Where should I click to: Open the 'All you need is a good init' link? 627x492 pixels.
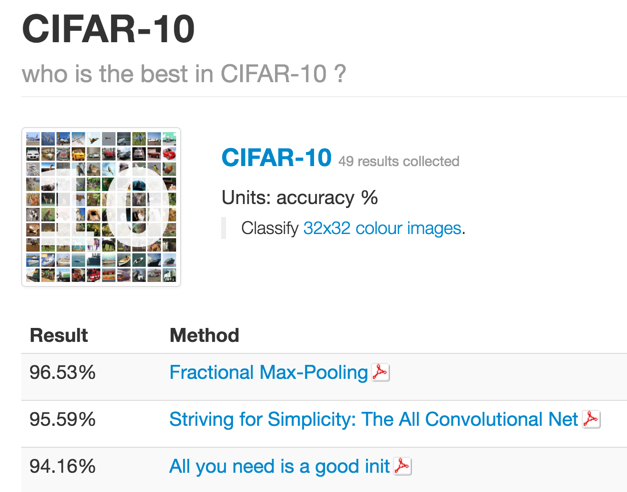point(280,466)
